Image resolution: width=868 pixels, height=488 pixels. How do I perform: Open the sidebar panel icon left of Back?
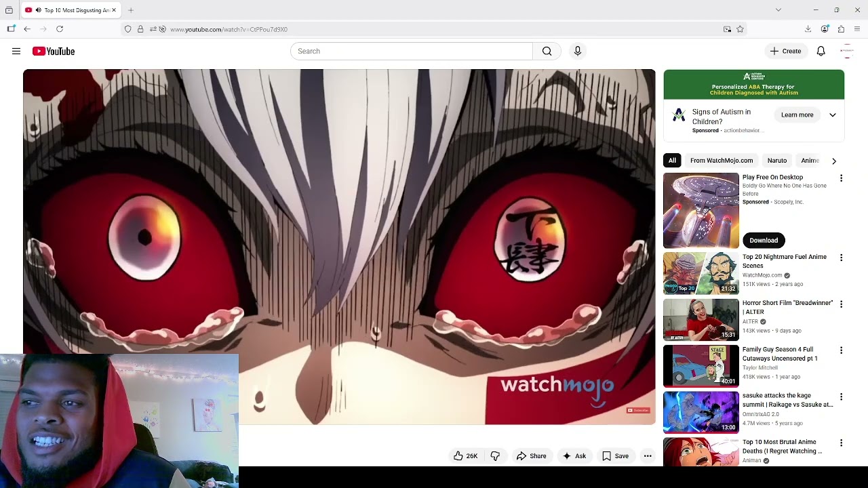pyautogui.click(x=11, y=29)
